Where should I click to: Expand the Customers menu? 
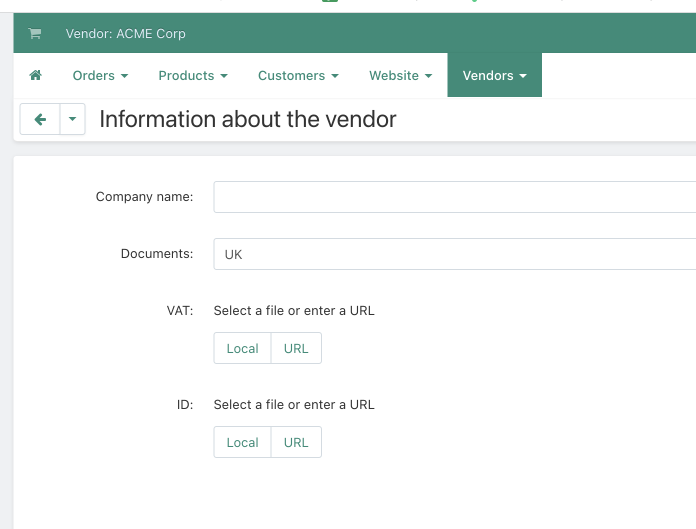coord(298,76)
